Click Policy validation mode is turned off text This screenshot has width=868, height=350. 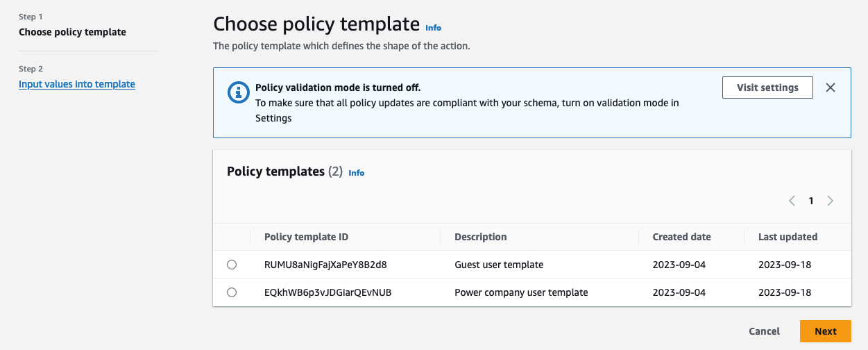tap(338, 87)
